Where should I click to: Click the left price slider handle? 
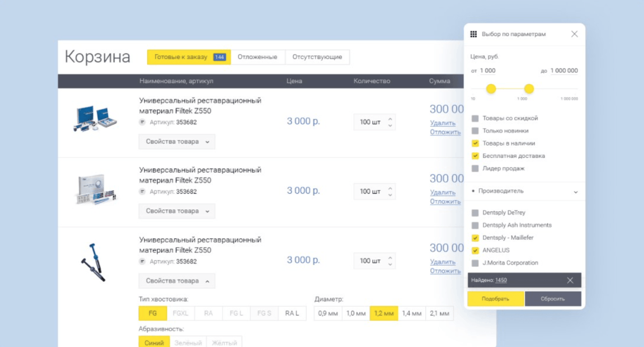pos(491,89)
